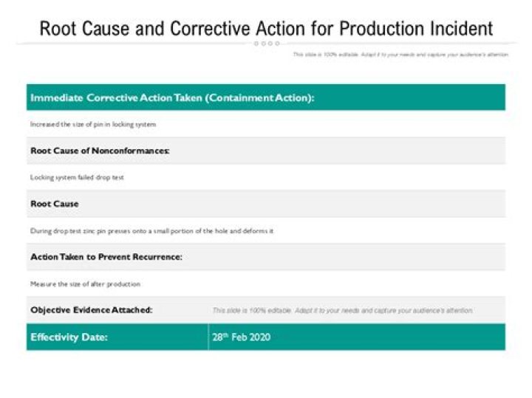Select the fourth decorative circle under the title
Image resolution: width=532 pixels, height=398 pixels.
[277, 44]
